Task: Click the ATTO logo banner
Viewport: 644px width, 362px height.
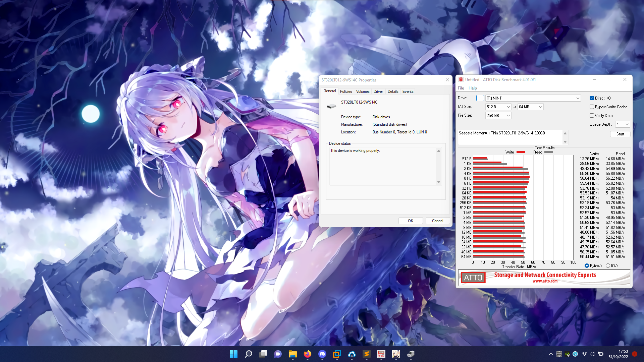Action: click(473, 278)
